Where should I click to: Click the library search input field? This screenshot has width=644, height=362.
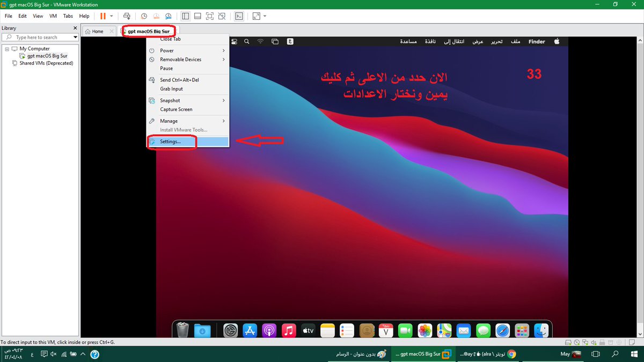click(x=41, y=38)
